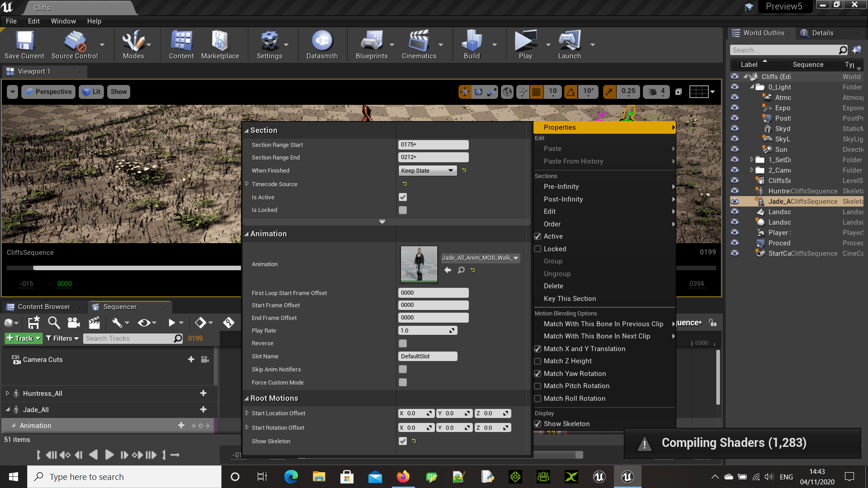This screenshot has width=868, height=488.
Task: Toggle the Is Active checkbox
Action: click(403, 197)
